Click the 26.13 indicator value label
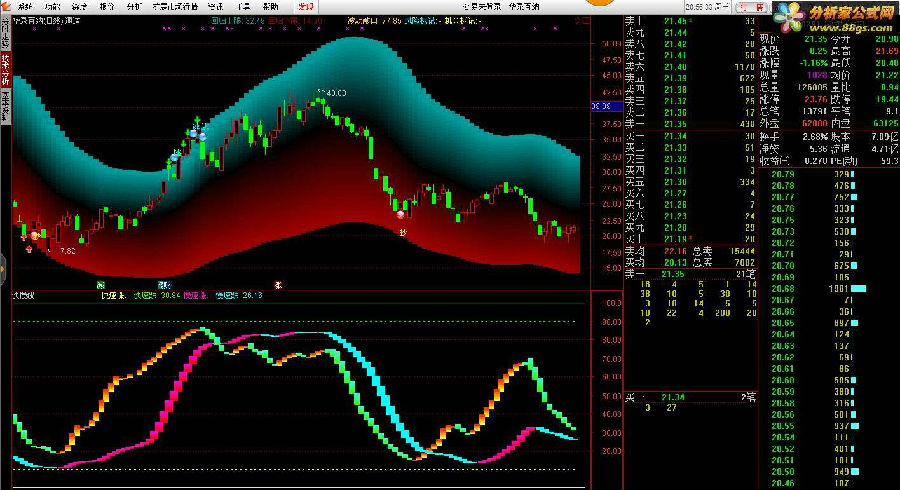The height and width of the screenshot is (490, 900). pos(253,295)
